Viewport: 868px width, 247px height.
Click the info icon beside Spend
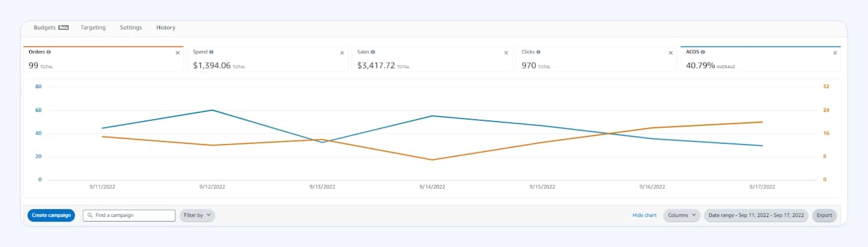click(x=211, y=52)
